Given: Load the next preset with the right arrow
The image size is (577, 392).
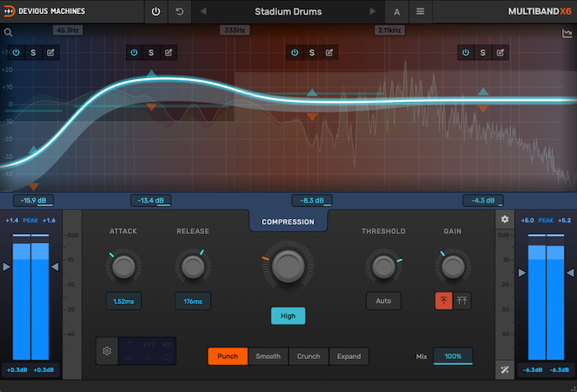Looking at the screenshot, I should [x=373, y=12].
